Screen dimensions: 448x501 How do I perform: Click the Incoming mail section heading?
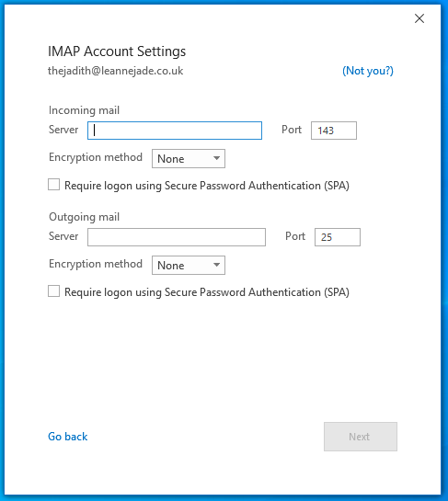pos(84,110)
